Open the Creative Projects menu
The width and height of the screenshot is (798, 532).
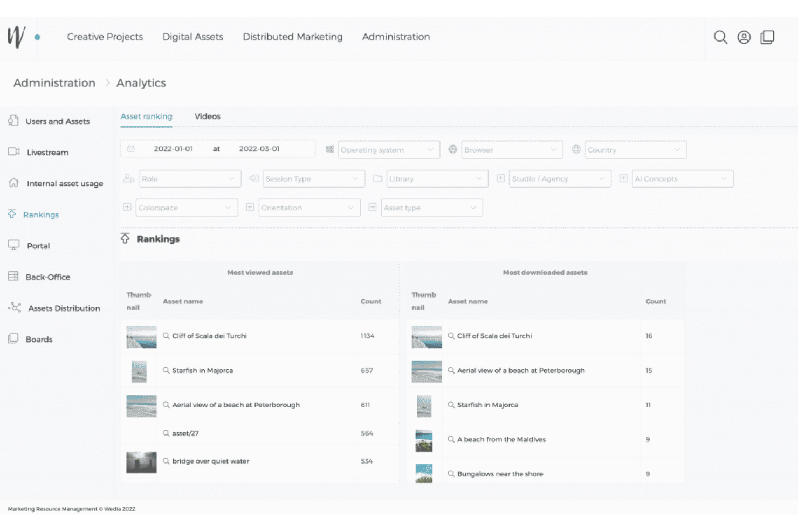105,37
